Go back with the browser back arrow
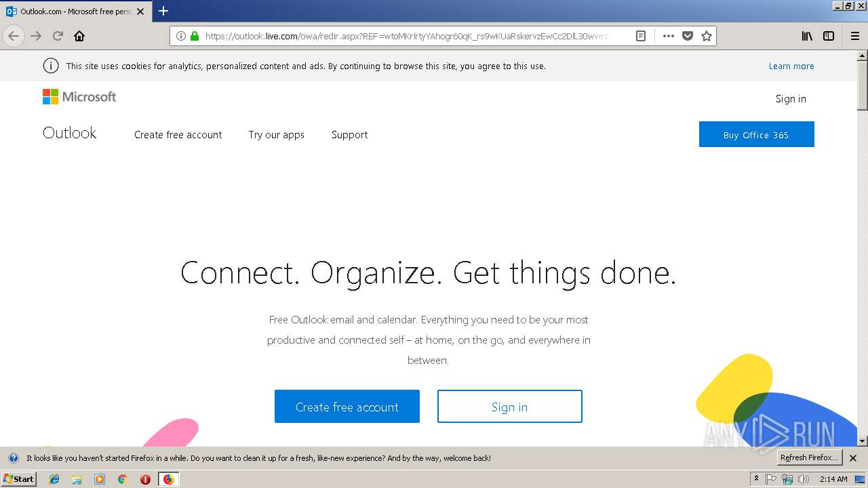 (14, 36)
